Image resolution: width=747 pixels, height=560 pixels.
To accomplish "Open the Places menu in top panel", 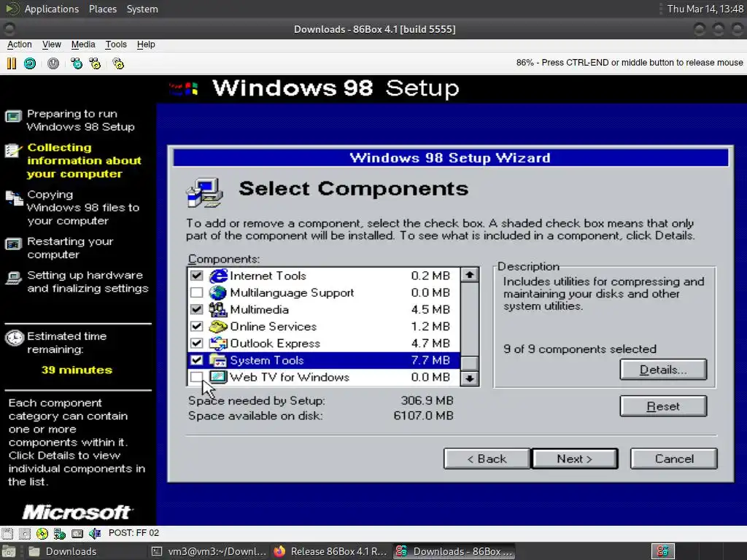I will tap(102, 9).
